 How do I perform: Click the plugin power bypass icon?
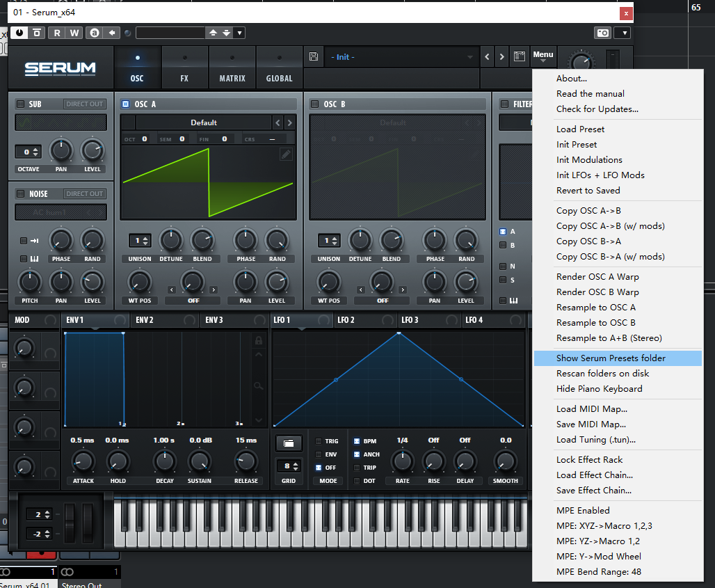(19, 33)
